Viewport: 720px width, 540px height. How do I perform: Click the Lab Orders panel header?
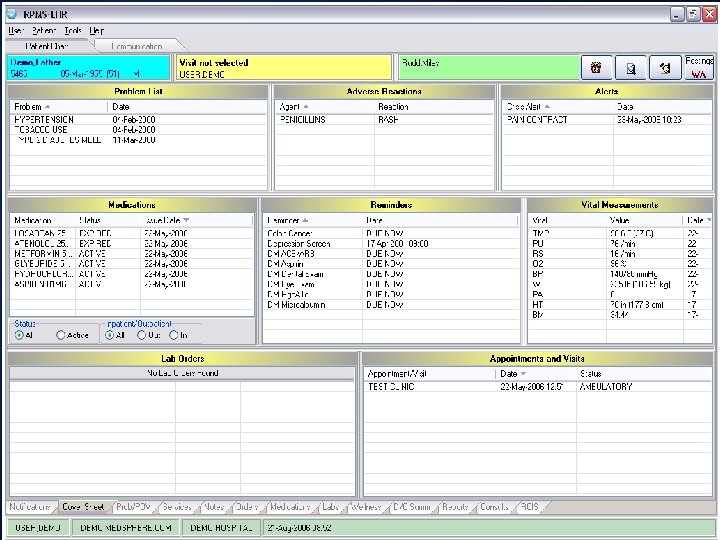[x=182, y=358]
